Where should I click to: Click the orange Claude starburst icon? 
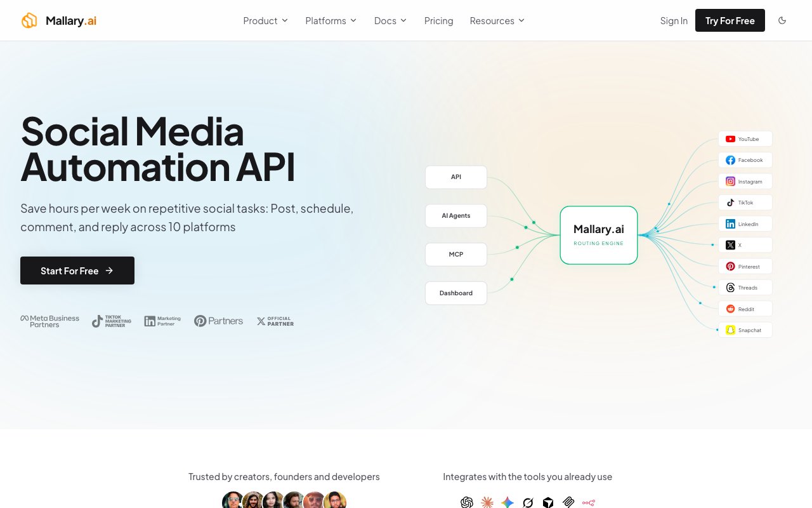pyautogui.click(x=487, y=502)
